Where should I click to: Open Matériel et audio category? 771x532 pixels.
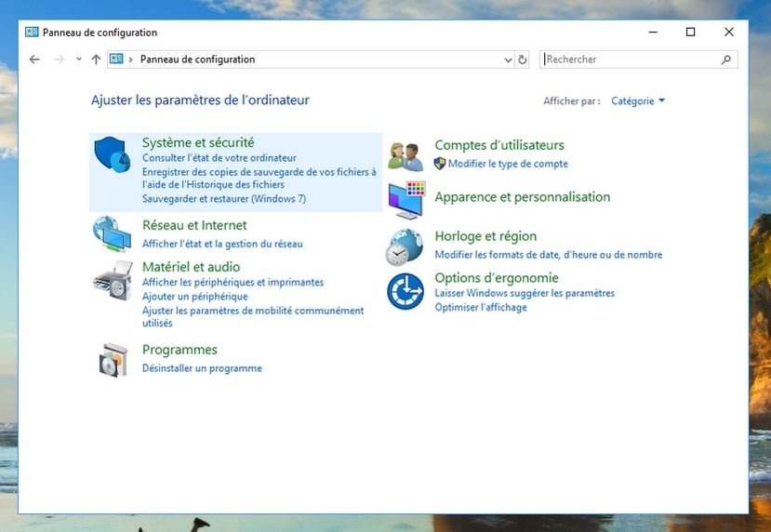[x=192, y=267]
